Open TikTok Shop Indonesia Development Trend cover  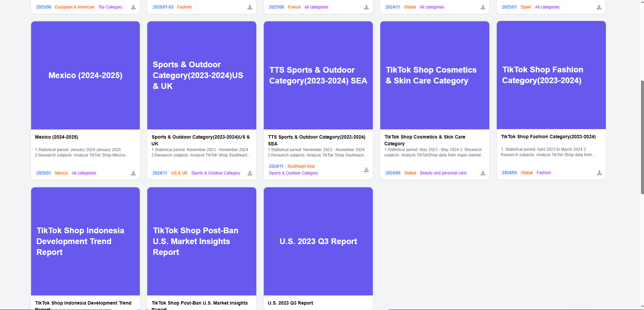85,241
